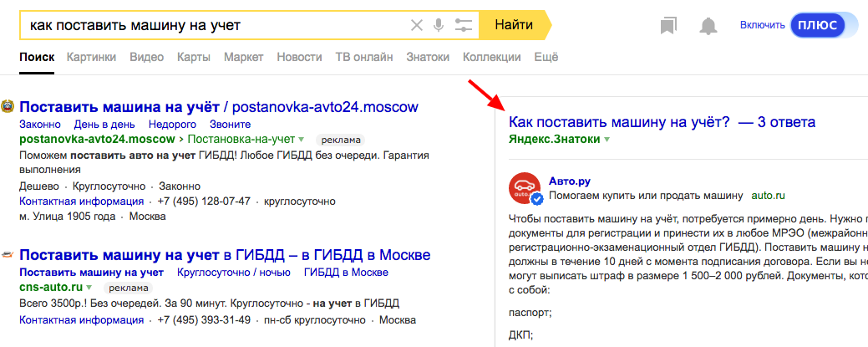This screenshot has height=347, width=868.
Task: Open the Звоните sitelink
Action: coord(231,124)
